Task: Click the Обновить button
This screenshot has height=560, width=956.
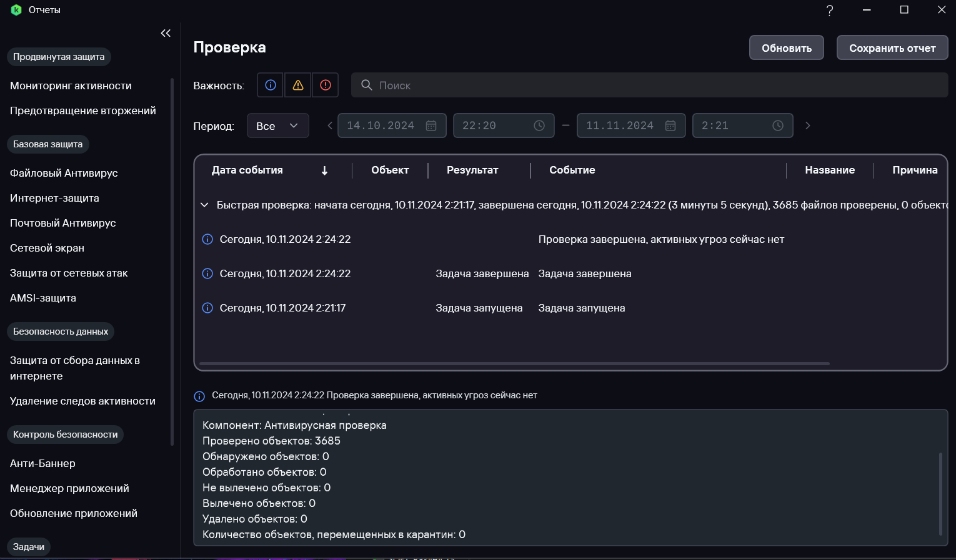Action: pyautogui.click(x=786, y=48)
